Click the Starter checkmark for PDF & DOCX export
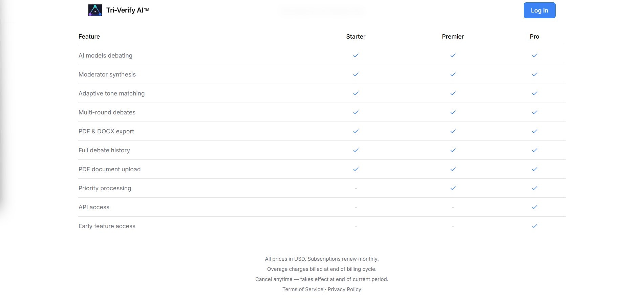 (x=356, y=131)
